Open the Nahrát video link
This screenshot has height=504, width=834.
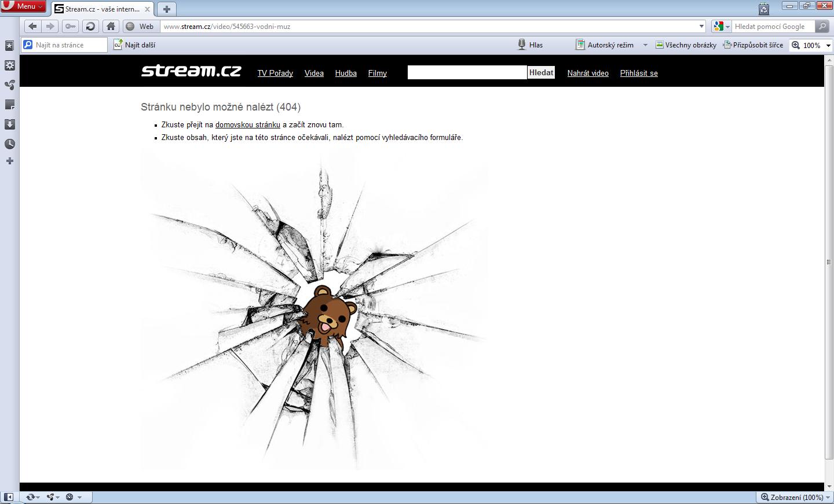click(x=588, y=73)
